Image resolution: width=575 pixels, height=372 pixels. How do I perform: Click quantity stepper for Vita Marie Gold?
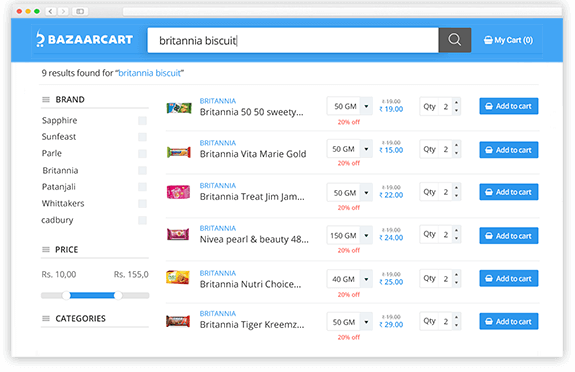pyautogui.click(x=457, y=149)
